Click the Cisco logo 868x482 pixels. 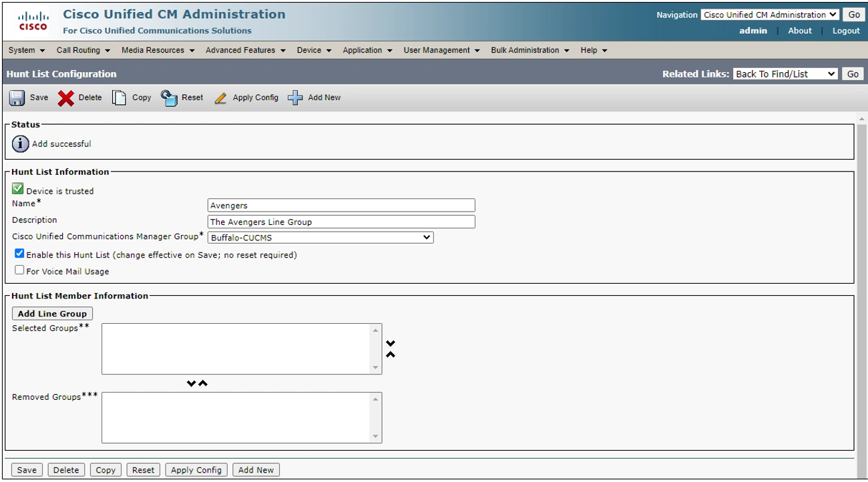click(x=33, y=21)
